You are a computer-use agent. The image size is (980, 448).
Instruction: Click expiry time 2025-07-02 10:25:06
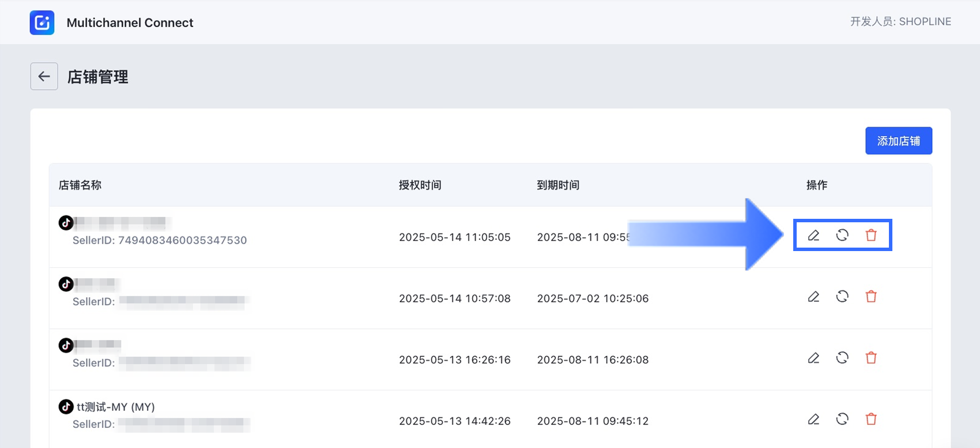coord(593,298)
